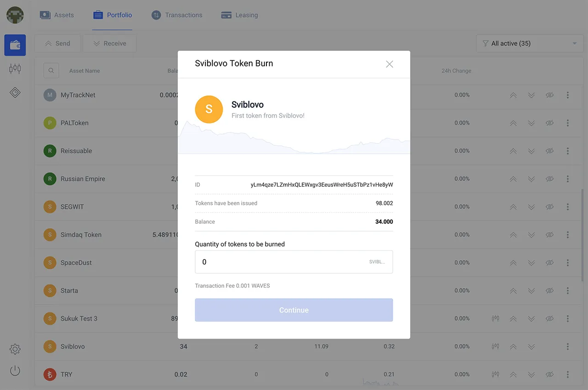Open trading icon for Sukuk Test 3 row
The width and height of the screenshot is (588, 390).
pyautogui.click(x=495, y=318)
